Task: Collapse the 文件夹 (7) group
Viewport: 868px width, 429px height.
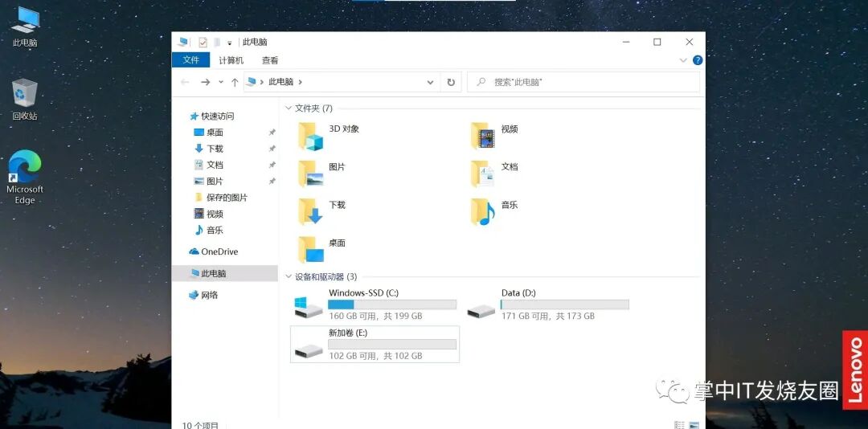Action: pyautogui.click(x=289, y=108)
